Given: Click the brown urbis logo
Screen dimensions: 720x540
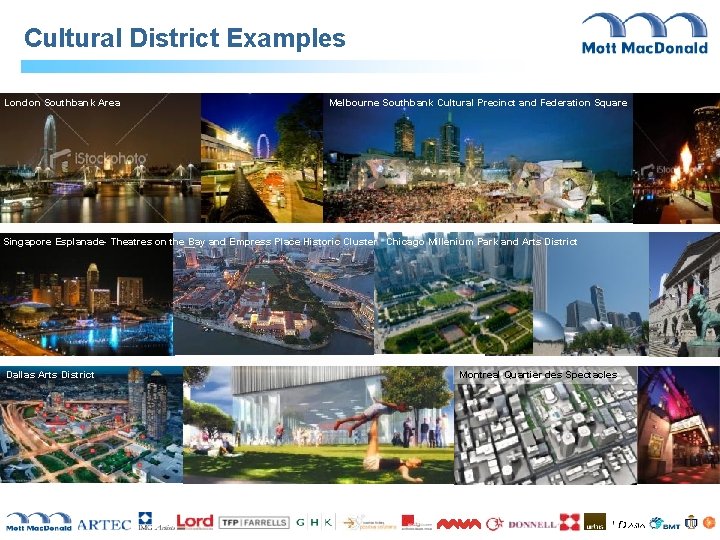Looking at the screenshot, I should tap(595, 522).
